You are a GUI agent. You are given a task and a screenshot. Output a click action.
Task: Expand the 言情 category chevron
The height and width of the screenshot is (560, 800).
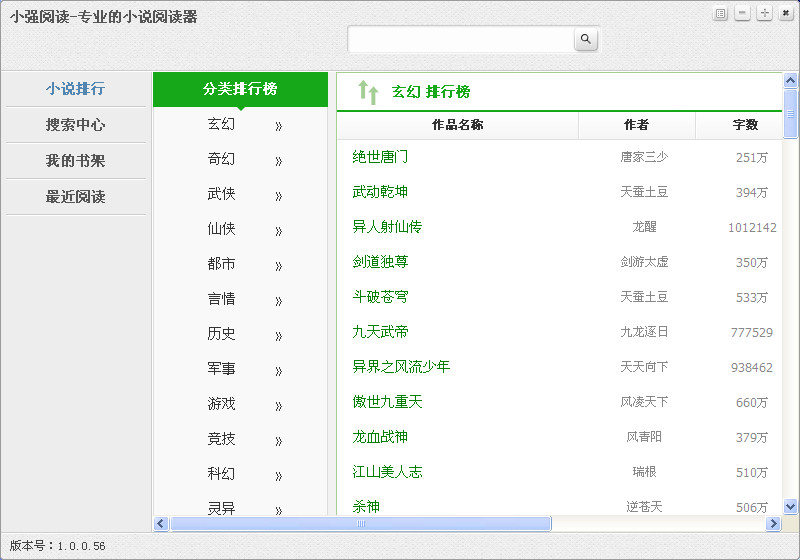[x=278, y=301]
